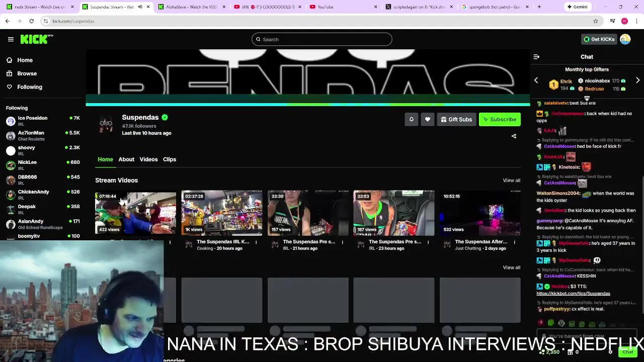Collapse the top gifters handle
This screenshot has width=644, height=362.
[587, 98]
